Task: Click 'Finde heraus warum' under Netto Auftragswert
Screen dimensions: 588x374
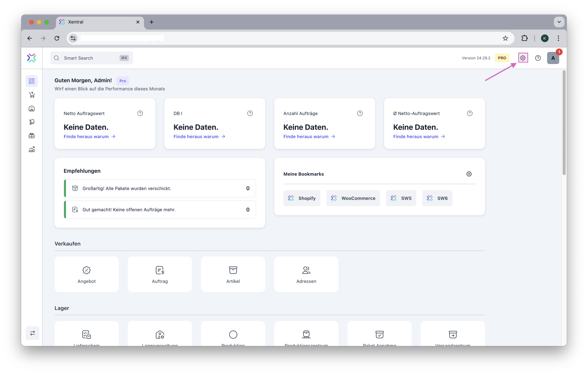Action: pos(89,136)
